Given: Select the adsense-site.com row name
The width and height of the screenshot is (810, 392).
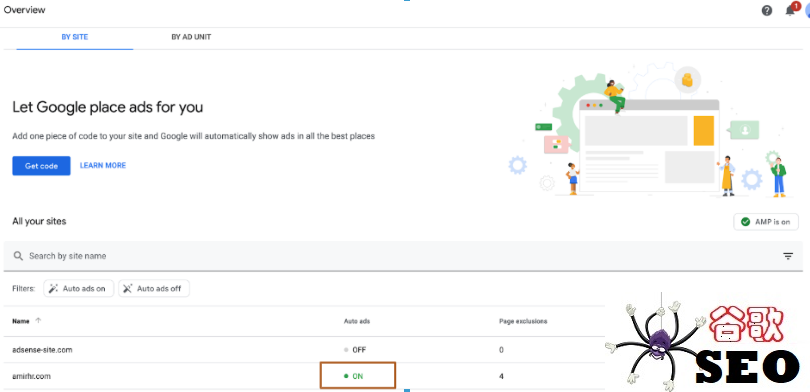Looking at the screenshot, I should pyautogui.click(x=42, y=350).
